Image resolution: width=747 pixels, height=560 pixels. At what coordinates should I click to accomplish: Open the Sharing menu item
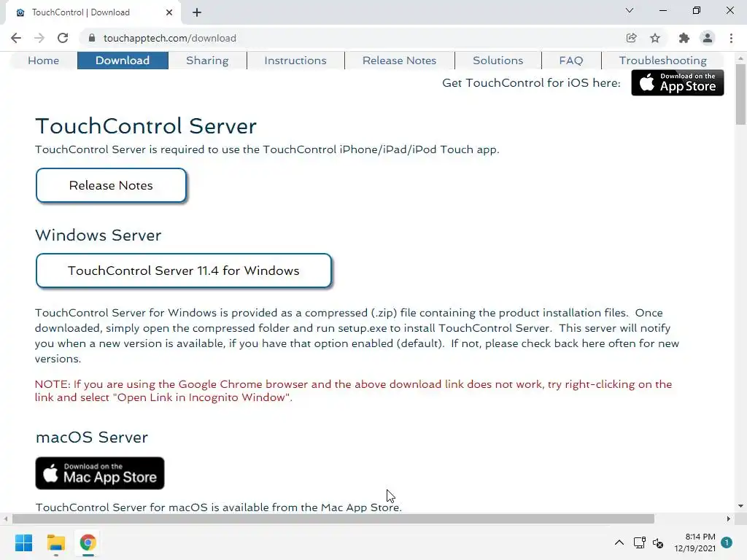point(207,61)
